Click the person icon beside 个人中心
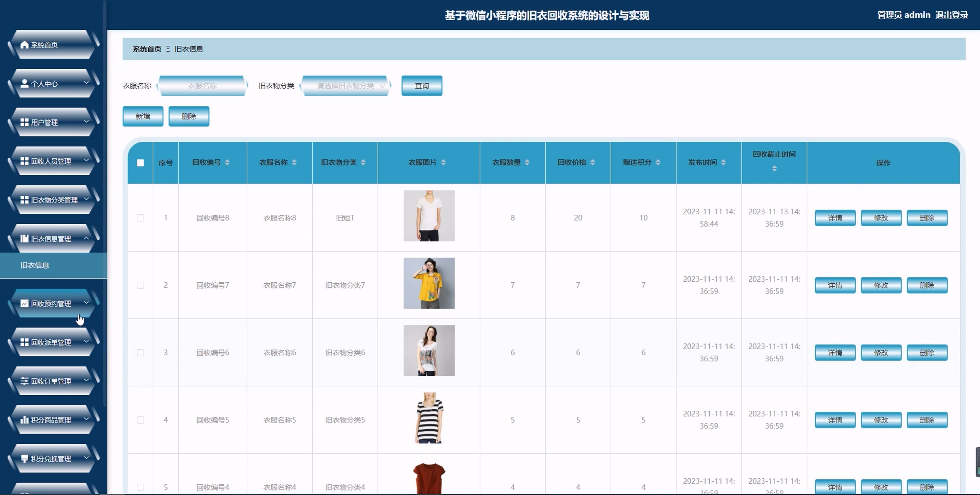The width and height of the screenshot is (980, 495). [x=24, y=84]
